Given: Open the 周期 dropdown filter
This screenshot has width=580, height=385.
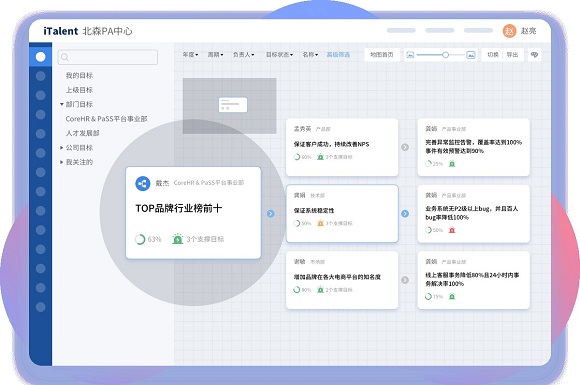Looking at the screenshot, I should 215,55.
